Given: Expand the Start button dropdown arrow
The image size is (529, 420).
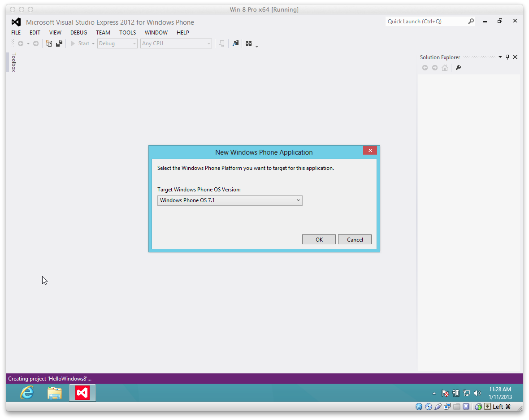Looking at the screenshot, I should [93, 43].
